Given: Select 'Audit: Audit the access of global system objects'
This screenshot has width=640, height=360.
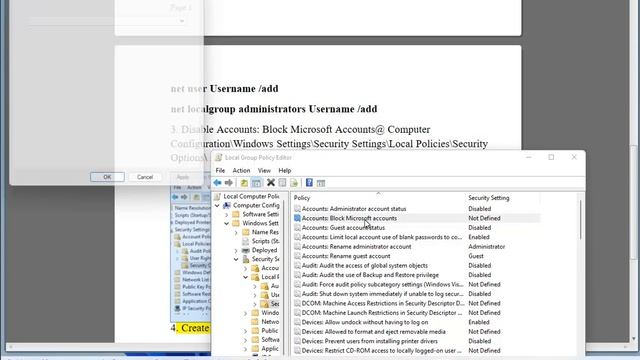Looking at the screenshot, I should tap(364, 265).
